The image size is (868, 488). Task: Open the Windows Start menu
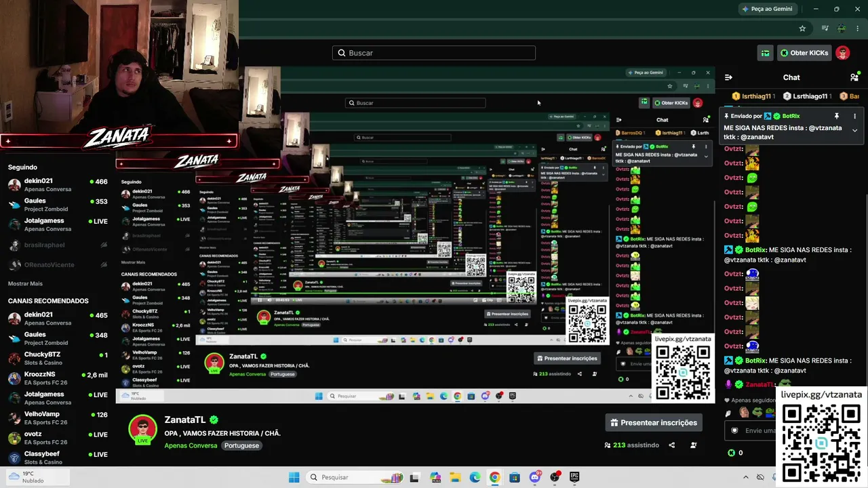294,477
